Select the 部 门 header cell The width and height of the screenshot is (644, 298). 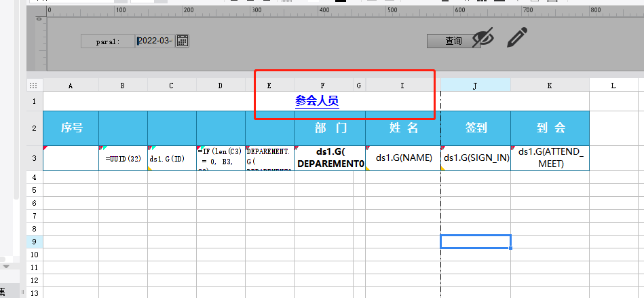click(x=330, y=128)
